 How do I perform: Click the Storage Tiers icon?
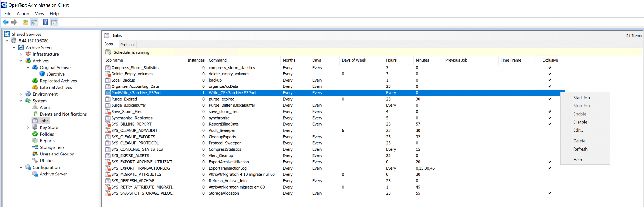[35, 147]
